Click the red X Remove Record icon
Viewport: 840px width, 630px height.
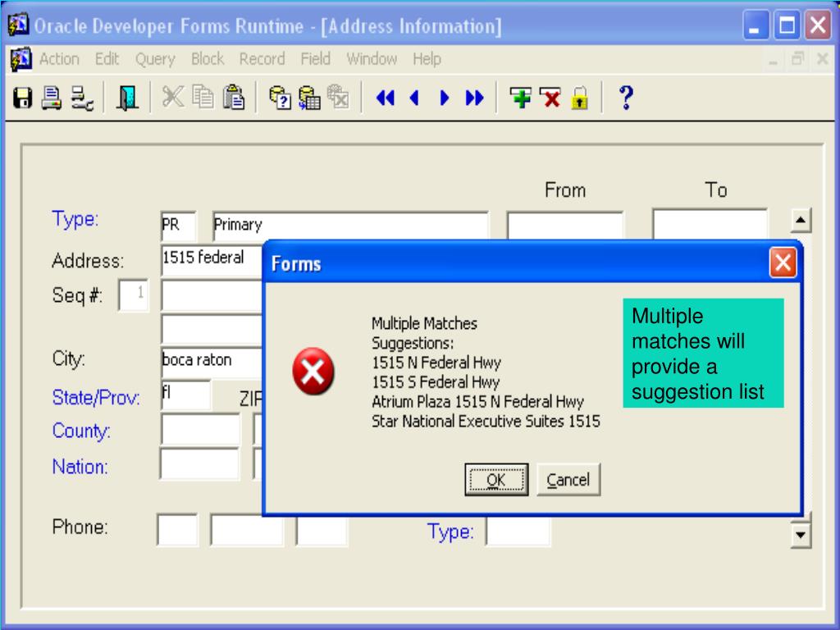[550, 98]
